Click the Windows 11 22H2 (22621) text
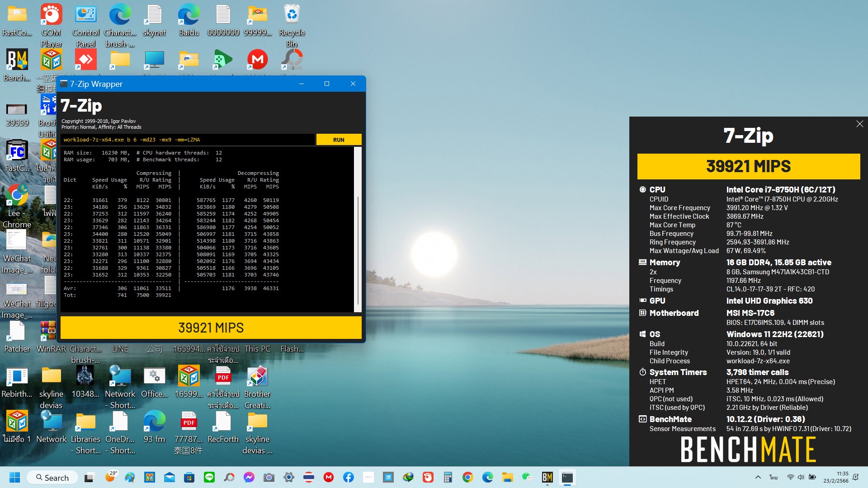Screen dimensions: 868x488 [x=775, y=334]
